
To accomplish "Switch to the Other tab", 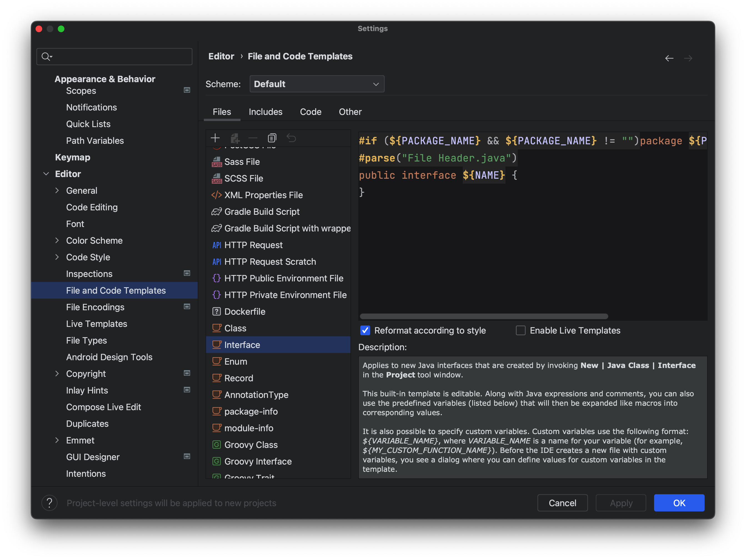I will (x=350, y=112).
